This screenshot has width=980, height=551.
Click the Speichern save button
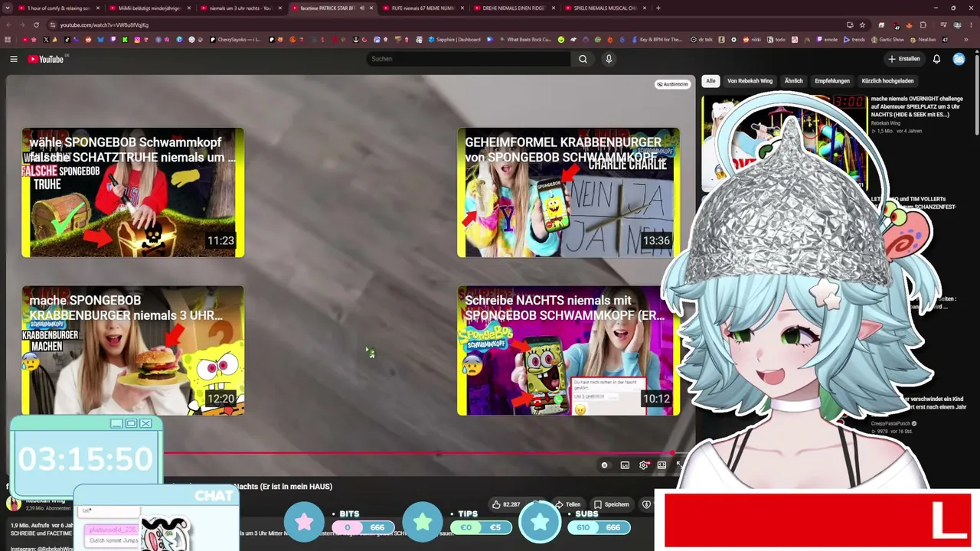tap(611, 504)
